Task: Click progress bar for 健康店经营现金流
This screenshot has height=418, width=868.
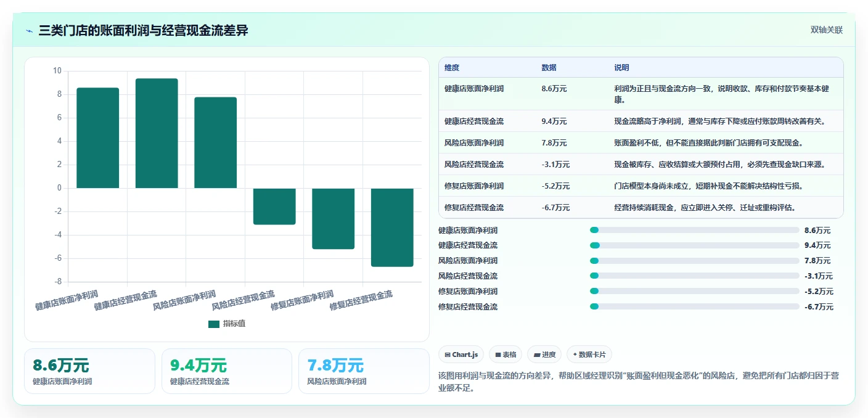Action: tap(695, 245)
